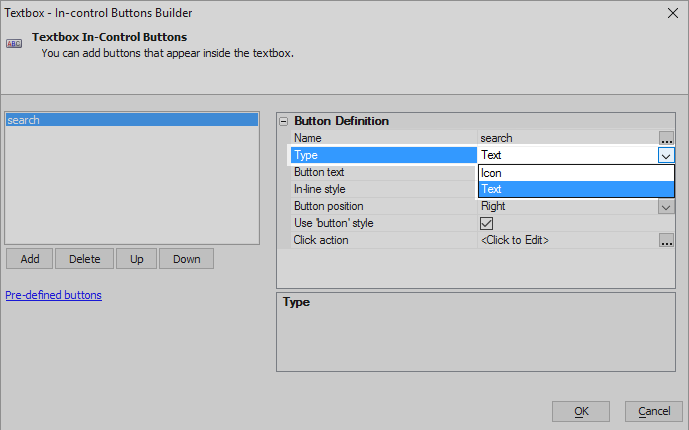Select the search item in the list

point(132,120)
